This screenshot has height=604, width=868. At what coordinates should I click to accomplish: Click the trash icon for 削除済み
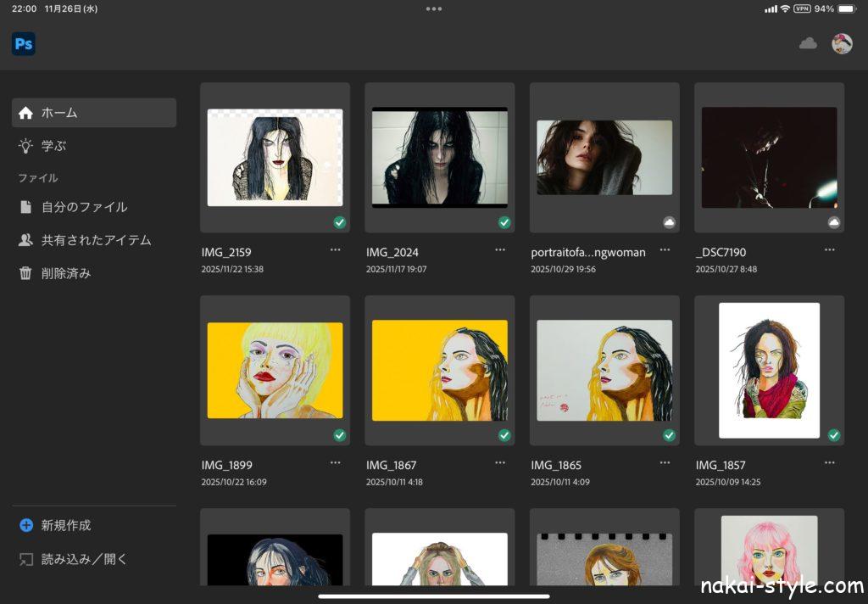pyautogui.click(x=26, y=273)
